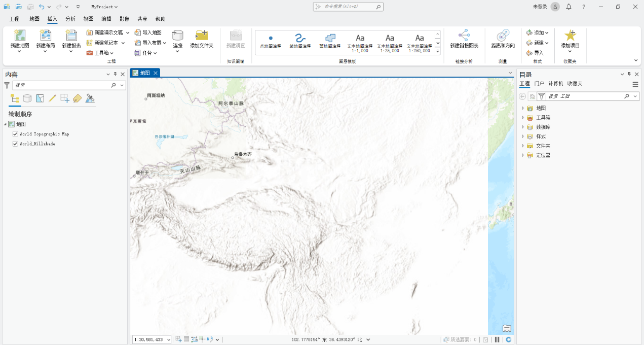Open the map scale dropdown
The width and height of the screenshot is (644, 345).
click(x=168, y=339)
